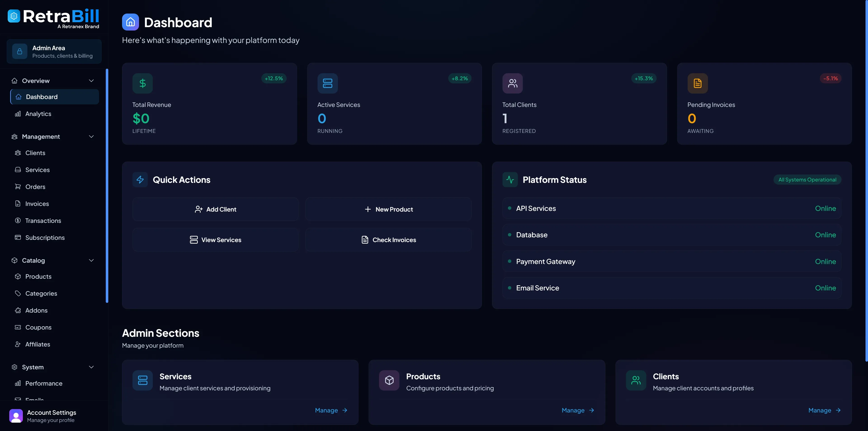Screen dimensions: 868x431
Task: Click the Transactions coin icon
Action: pyautogui.click(x=18, y=220)
